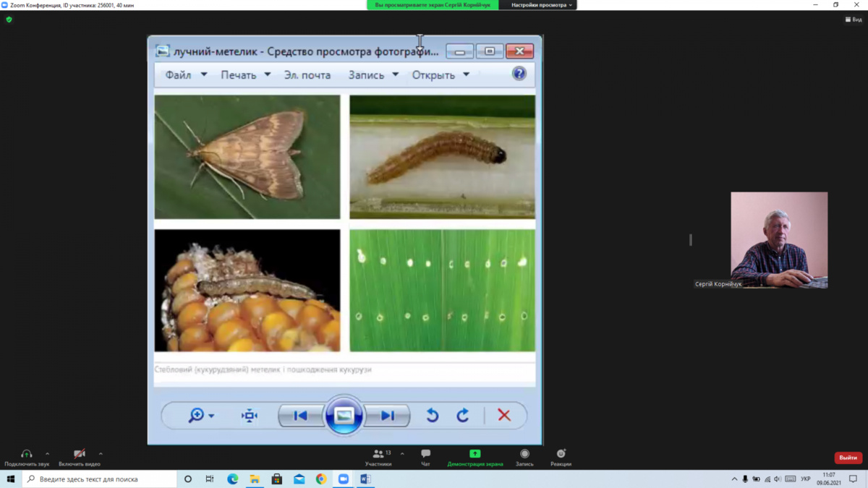
Task: Fit the photo to the viewer window
Action: coord(250,416)
